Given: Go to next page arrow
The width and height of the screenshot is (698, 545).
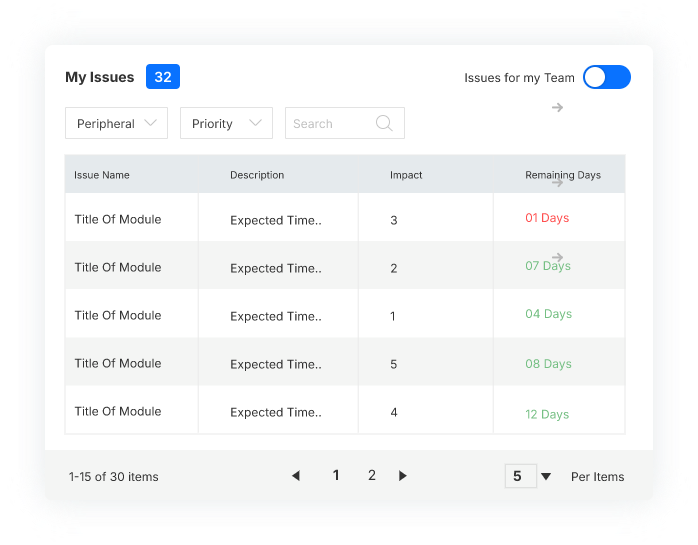Looking at the screenshot, I should coord(403,476).
